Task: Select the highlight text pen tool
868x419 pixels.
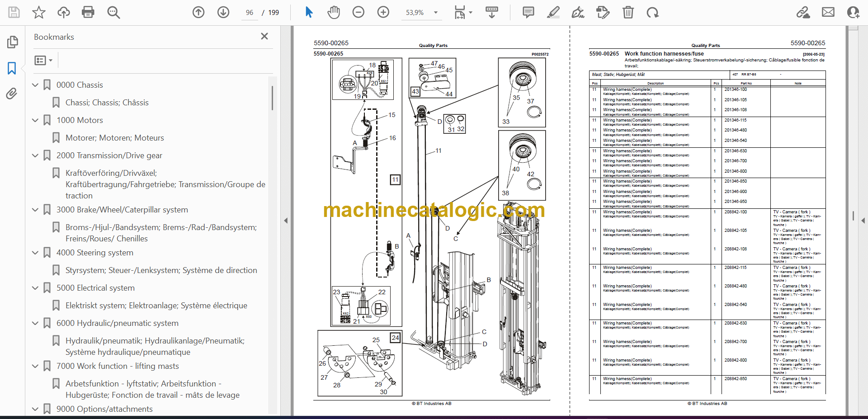Action: click(x=553, y=12)
